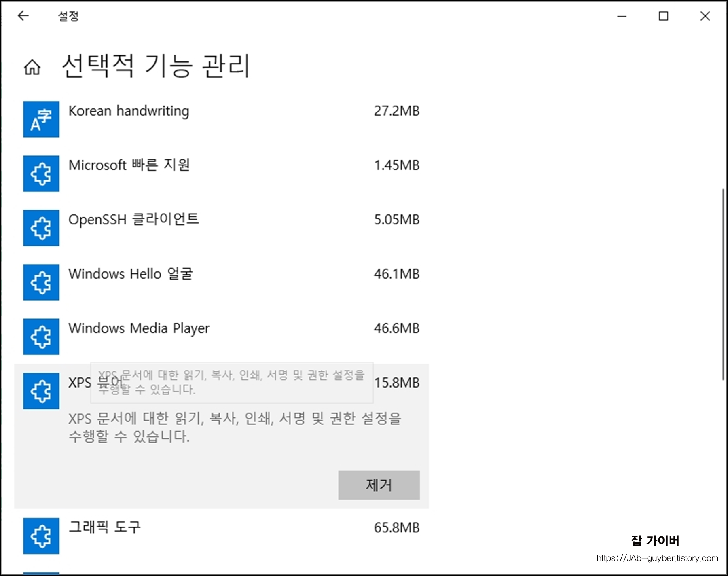This screenshot has width=728, height=576.
Task: Click the 46.1MB size value
Action: [x=397, y=274]
